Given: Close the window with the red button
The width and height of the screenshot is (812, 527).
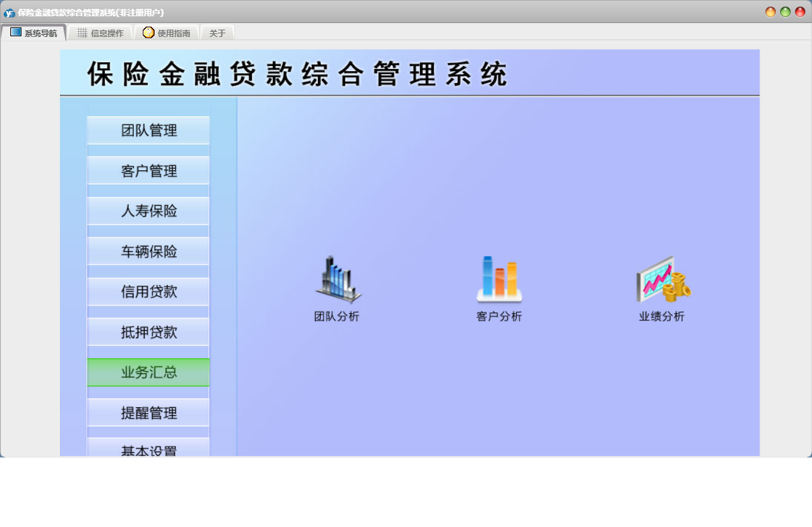Looking at the screenshot, I should (x=800, y=12).
